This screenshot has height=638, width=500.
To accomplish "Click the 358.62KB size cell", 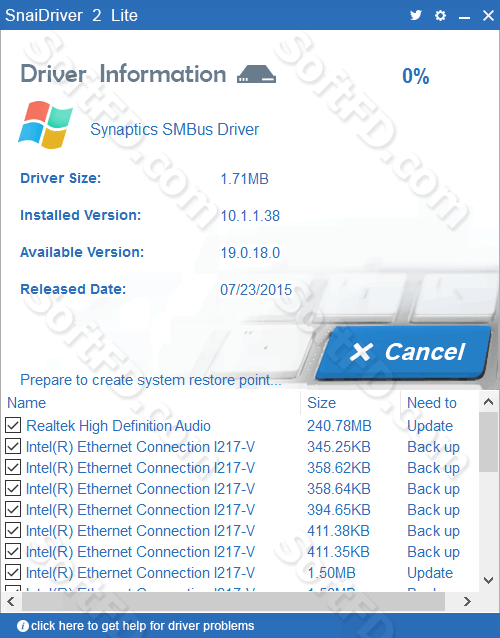I will click(x=338, y=468).
